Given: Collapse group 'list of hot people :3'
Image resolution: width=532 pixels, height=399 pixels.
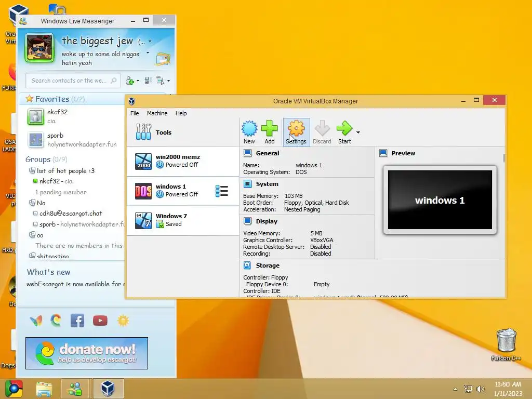Looking at the screenshot, I should click(x=62, y=170).
